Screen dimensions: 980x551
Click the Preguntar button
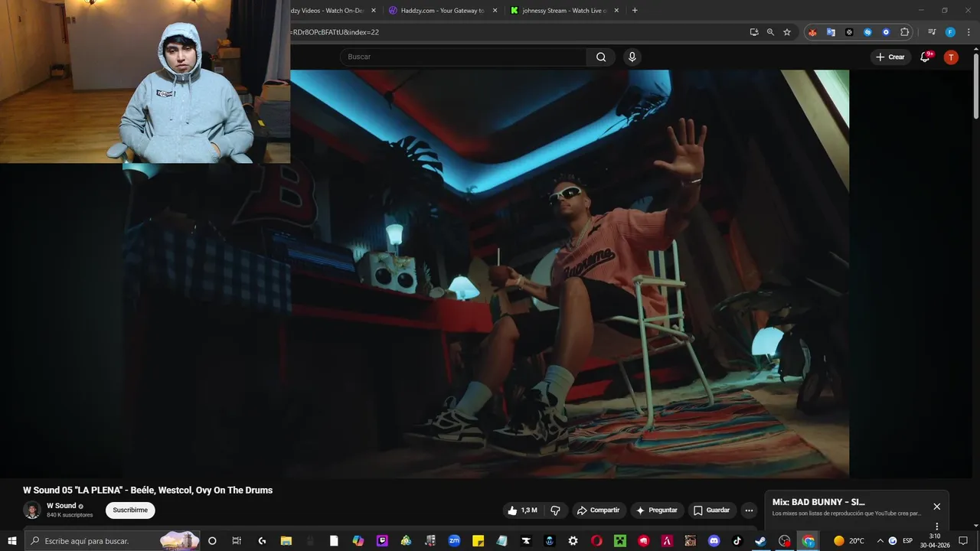[x=657, y=510]
